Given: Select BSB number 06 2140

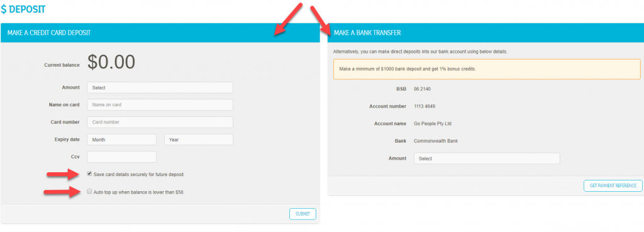Looking at the screenshot, I should point(422,89).
